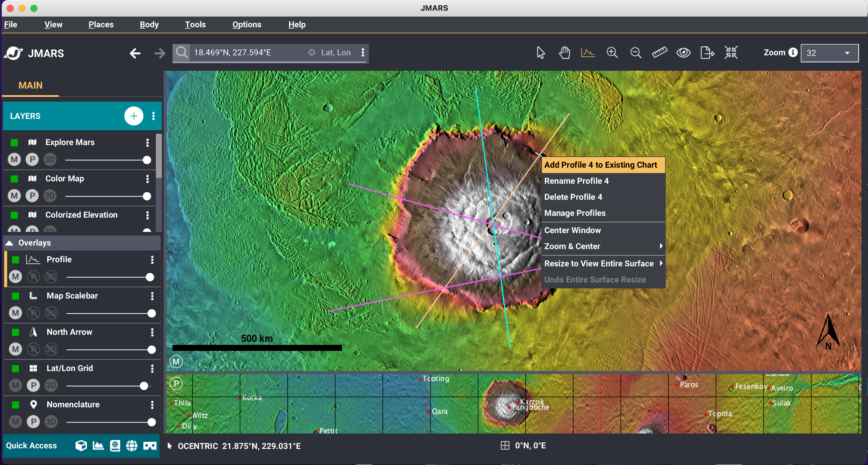868x465 pixels.
Task: Select the investigate eye tool
Action: [683, 53]
